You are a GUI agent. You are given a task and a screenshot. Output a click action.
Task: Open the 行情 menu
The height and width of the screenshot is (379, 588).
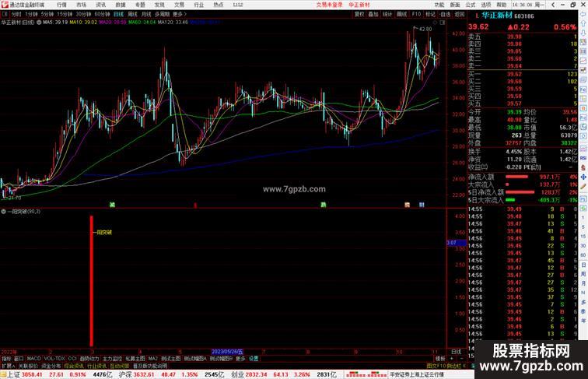[x=62, y=5]
